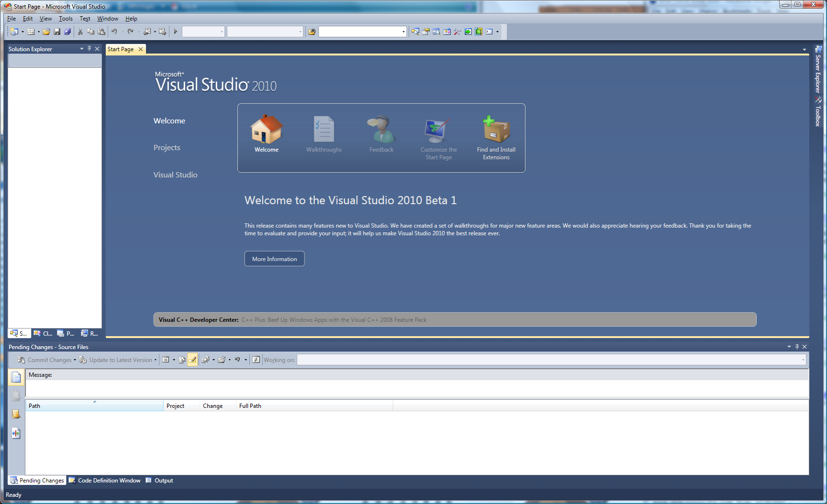Open the Toolbox side tab
827x504 pixels.
[818, 111]
